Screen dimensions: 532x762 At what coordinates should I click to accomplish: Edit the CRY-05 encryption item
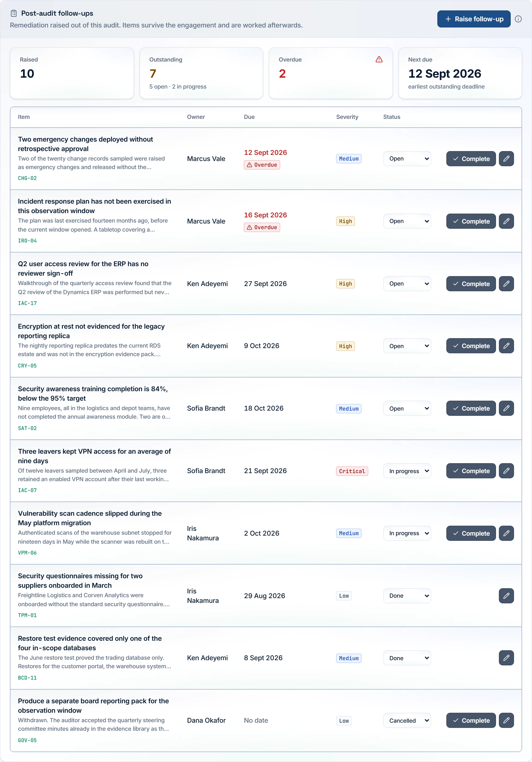click(x=506, y=346)
